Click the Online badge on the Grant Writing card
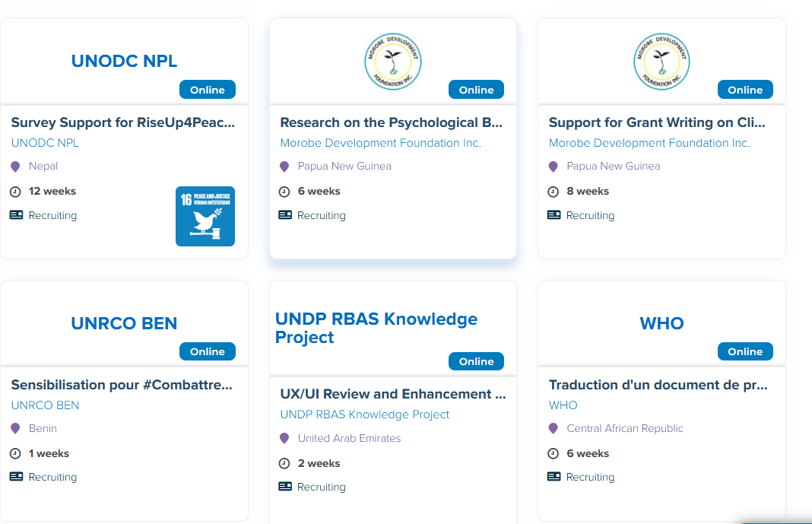Viewport: 812px width, 524px height. [745, 90]
